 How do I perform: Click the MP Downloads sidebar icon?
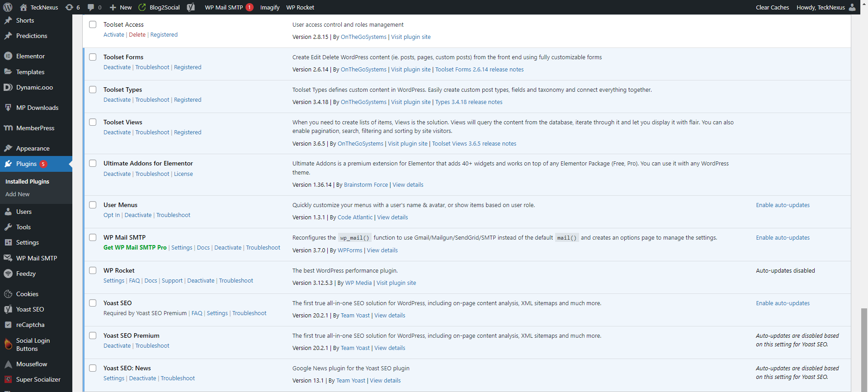tap(8, 108)
